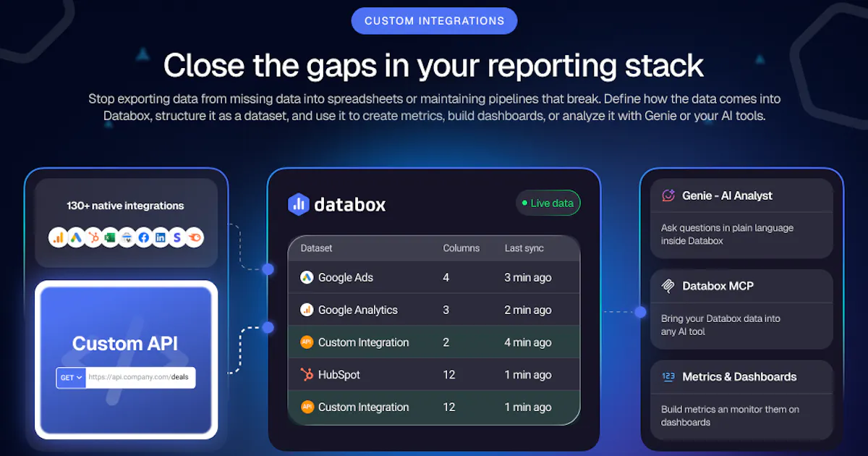The height and width of the screenshot is (456, 868).
Task: Click the '130+ native integrations' label
Action: point(125,206)
